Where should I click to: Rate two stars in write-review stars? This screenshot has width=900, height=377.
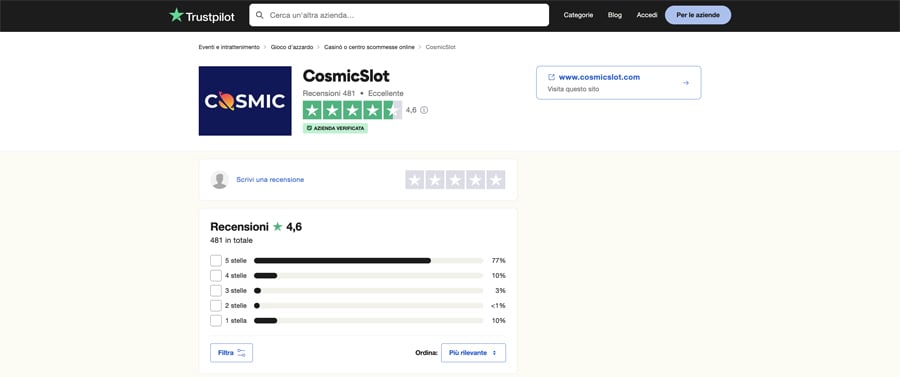(x=435, y=180)
